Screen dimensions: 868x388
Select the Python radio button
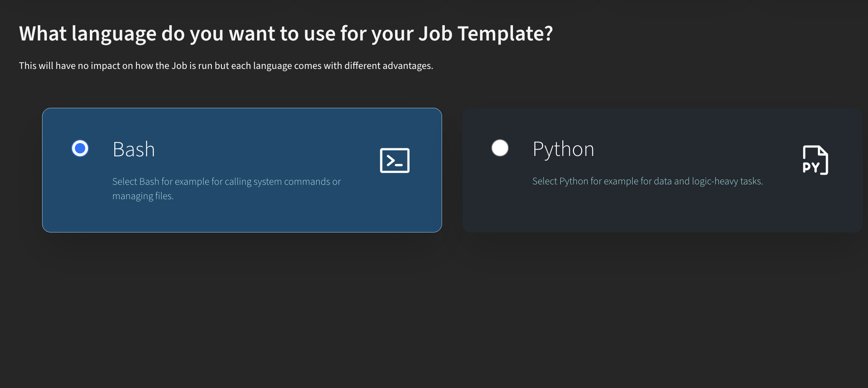point(500,148)
